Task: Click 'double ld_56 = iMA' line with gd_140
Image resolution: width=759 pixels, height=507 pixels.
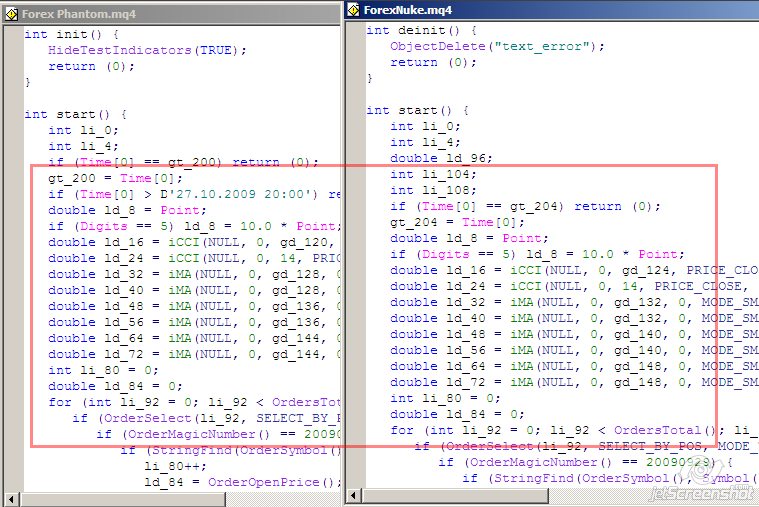Action: (x=575, y=350)
